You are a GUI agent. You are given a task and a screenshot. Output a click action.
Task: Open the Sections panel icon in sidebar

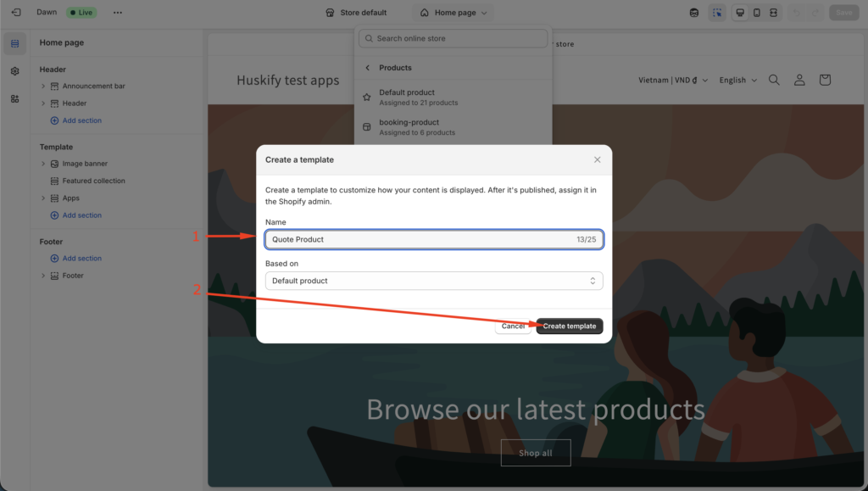point(14,43)
